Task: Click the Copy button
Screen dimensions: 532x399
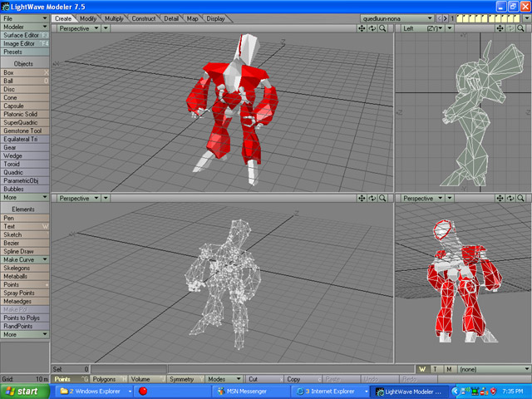Action: 303,379
